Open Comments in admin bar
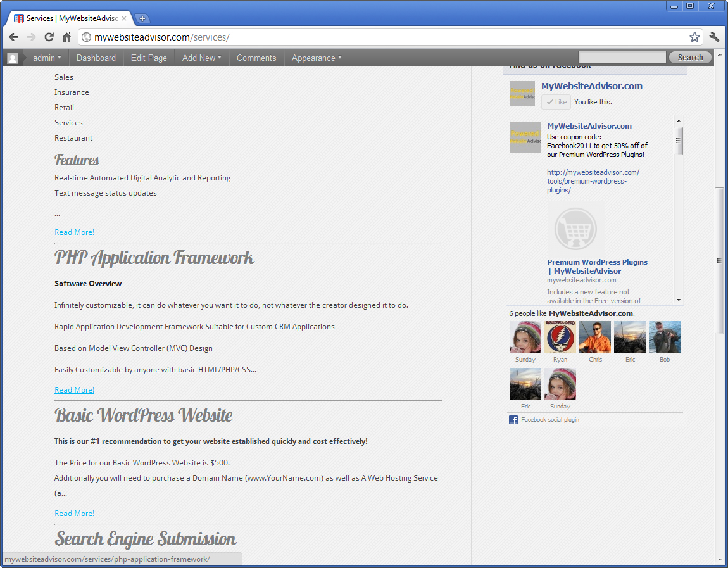Image resolution: width=728 pixels, height=568 pixels. [256, 58]
